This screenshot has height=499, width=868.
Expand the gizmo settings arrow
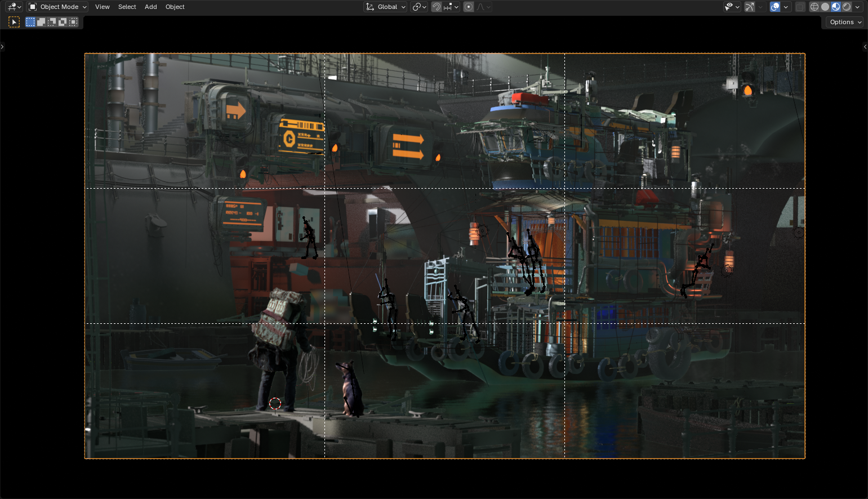pos(760,7)
